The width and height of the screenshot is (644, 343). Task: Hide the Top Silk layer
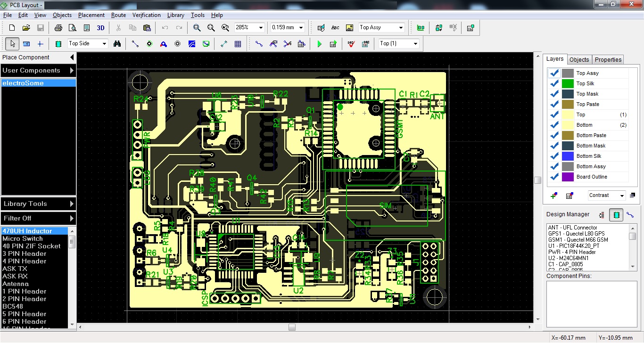554,83
